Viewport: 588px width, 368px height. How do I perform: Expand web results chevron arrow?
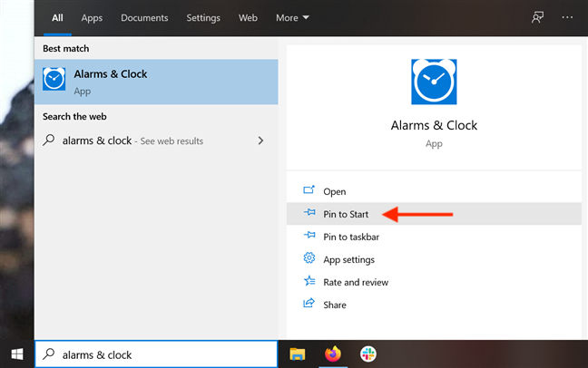coord(260,140)
